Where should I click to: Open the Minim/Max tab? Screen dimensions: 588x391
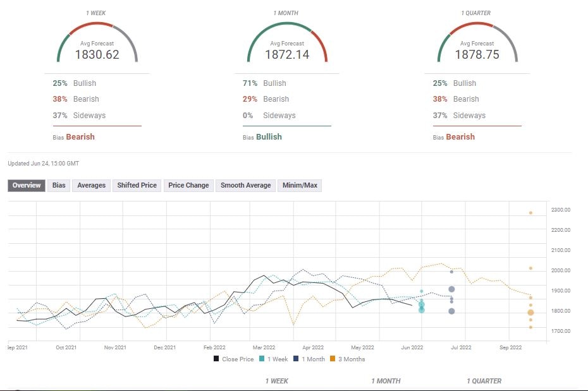coord(300,185)
